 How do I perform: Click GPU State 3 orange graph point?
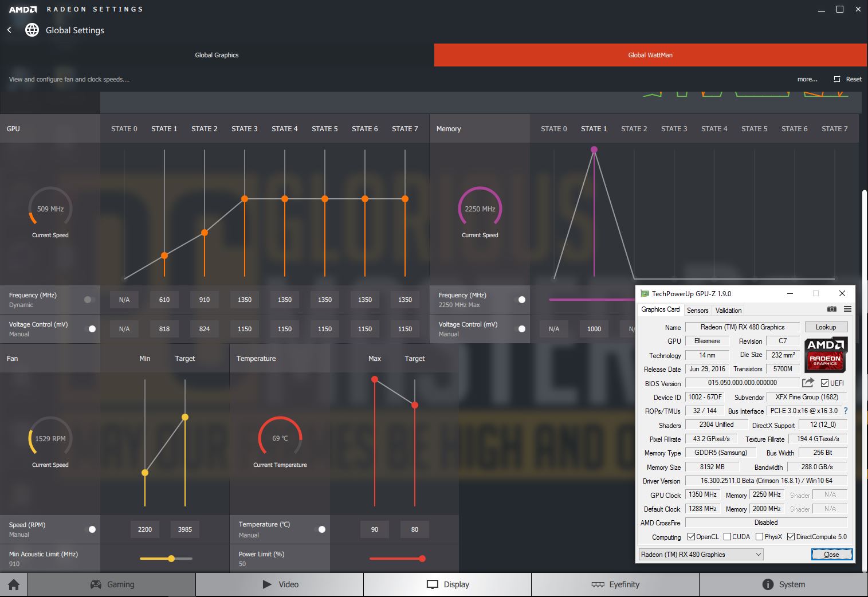tap(245, 199)
